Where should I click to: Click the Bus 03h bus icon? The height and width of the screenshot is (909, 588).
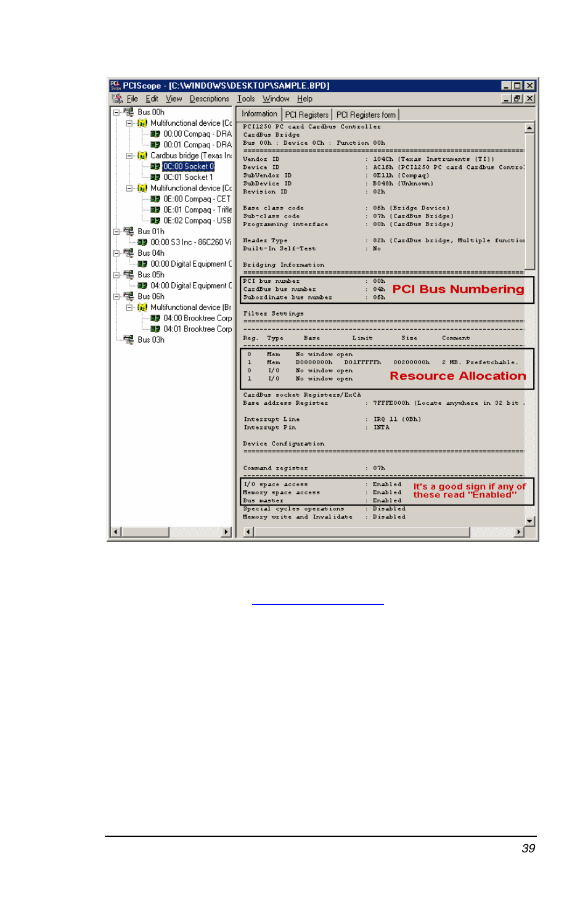[x=128, y=339]
